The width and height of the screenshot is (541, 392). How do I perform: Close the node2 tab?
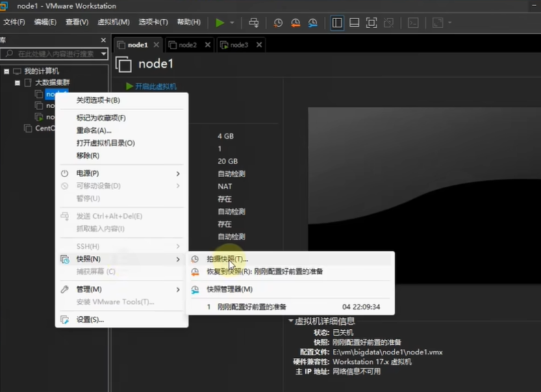click(x=207, y=45)
